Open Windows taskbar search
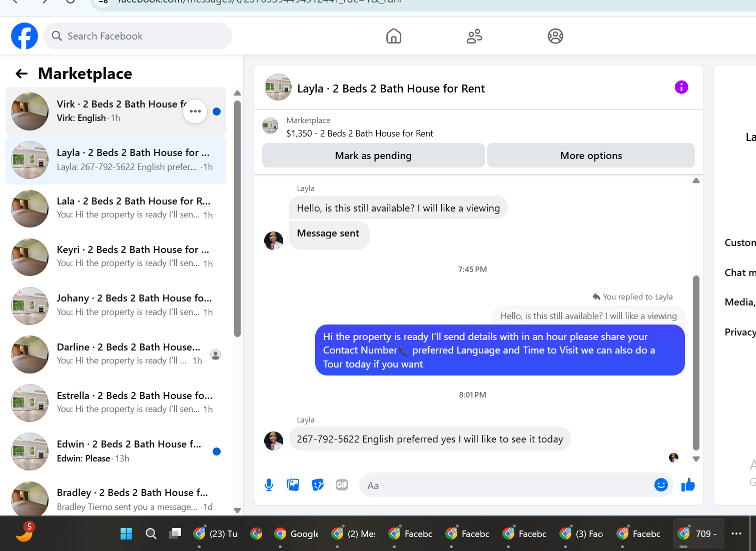Screen dimensions: 756x551 151,533
